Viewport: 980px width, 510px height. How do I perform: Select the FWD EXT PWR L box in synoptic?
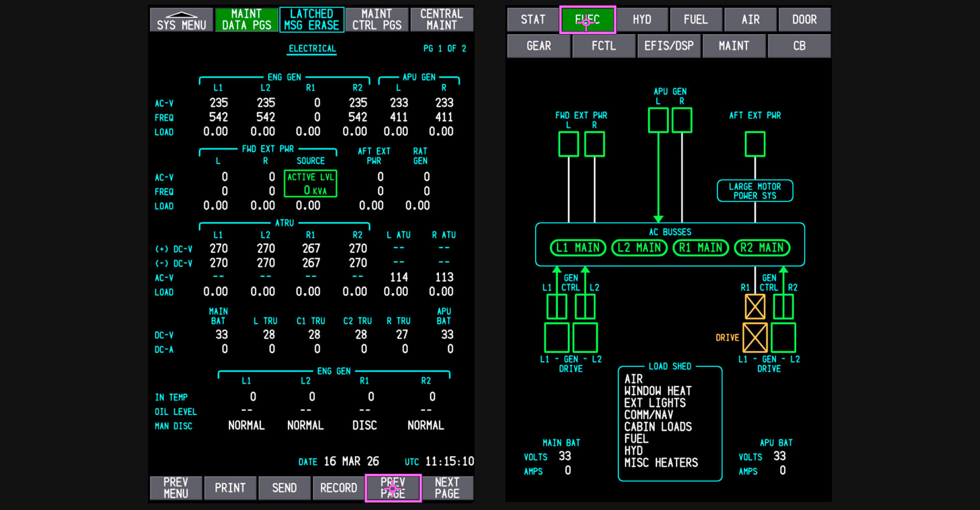tap(568, 144)
